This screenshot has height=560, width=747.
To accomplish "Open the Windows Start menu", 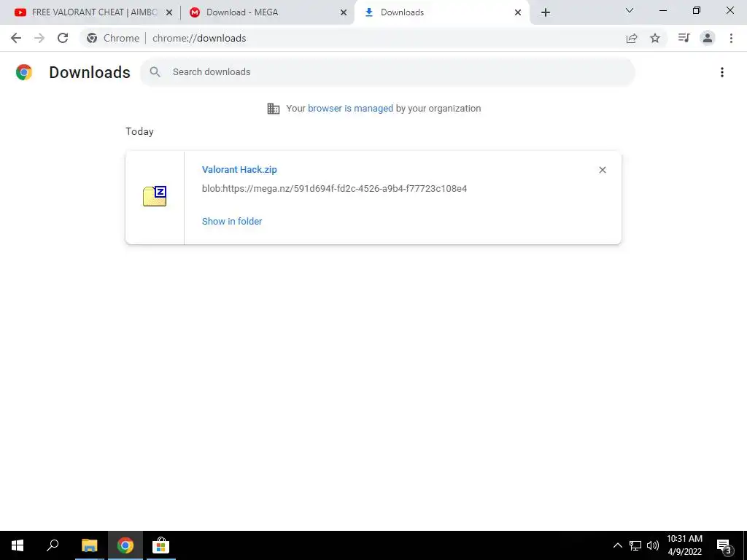I will tap(18, 545).
